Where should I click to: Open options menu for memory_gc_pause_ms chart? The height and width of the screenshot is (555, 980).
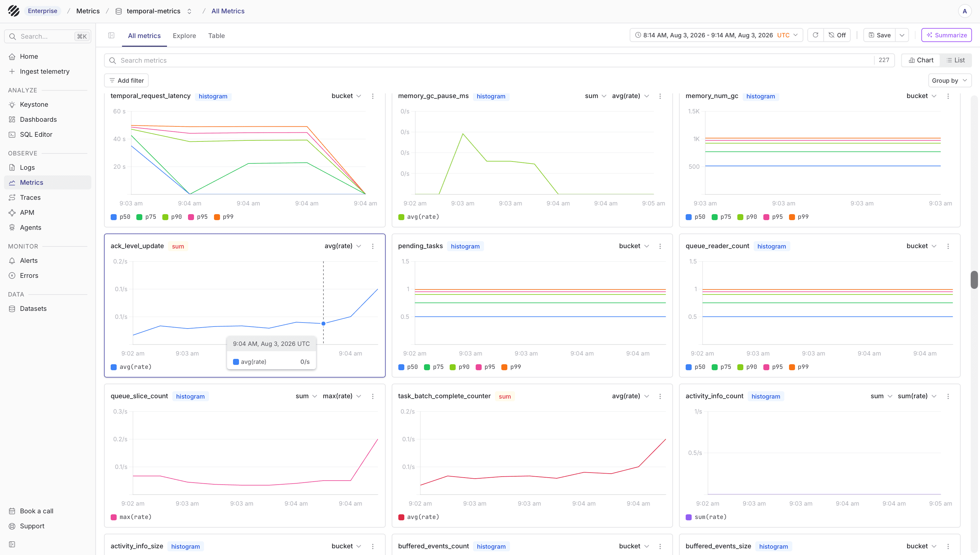660,96
